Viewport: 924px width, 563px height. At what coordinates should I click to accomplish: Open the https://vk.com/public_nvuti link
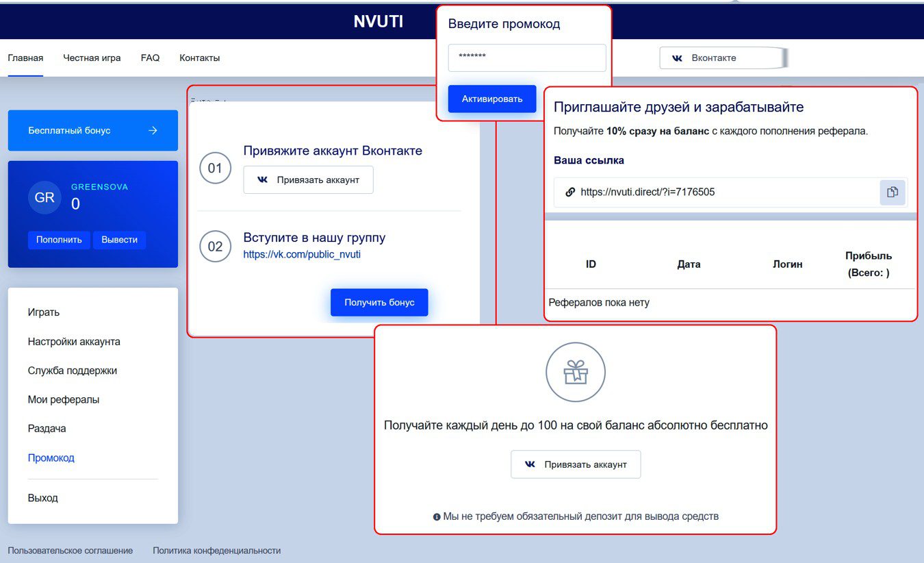pos(302,255)
